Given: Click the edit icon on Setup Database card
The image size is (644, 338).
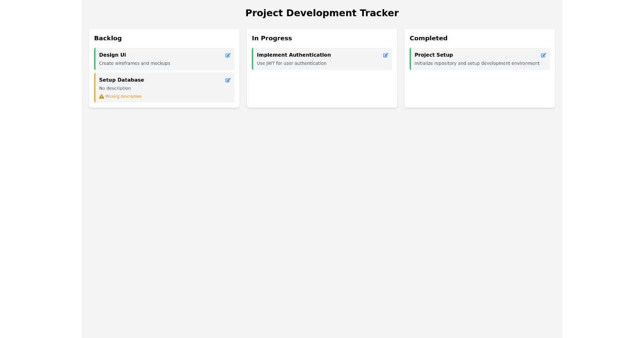Looking at the screenshot, I should point(228,80).
